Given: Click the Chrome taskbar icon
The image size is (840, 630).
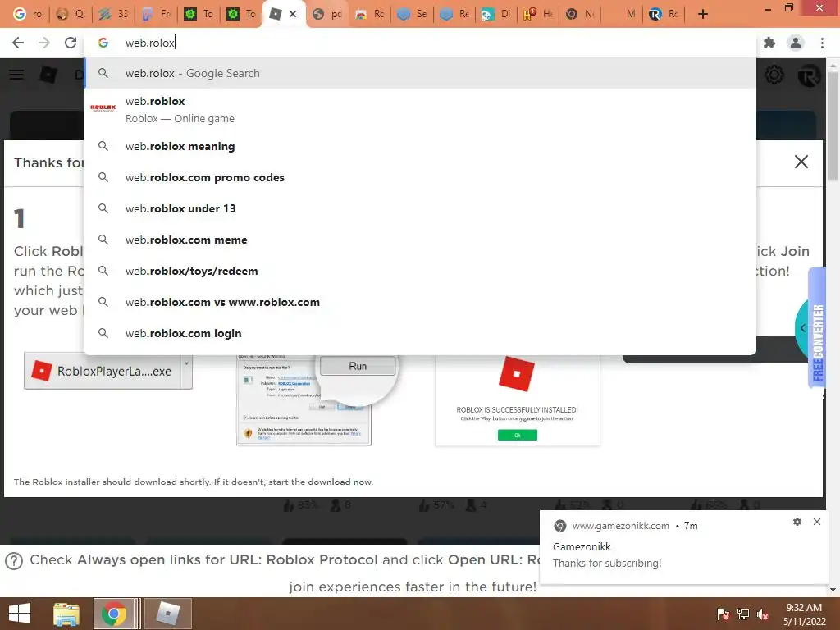Looking at the screenshot, I should (113, 614).
